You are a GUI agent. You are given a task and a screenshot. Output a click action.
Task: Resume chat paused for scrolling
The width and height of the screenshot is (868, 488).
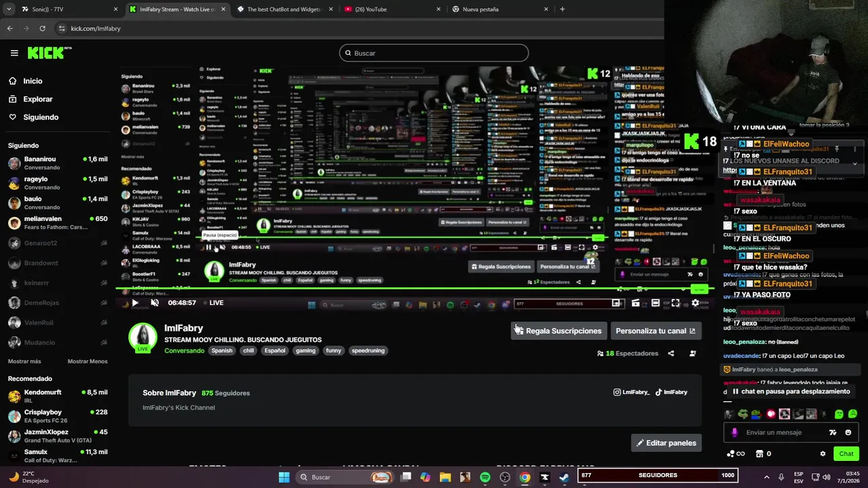pyautogui.click(x=791, y=392)
